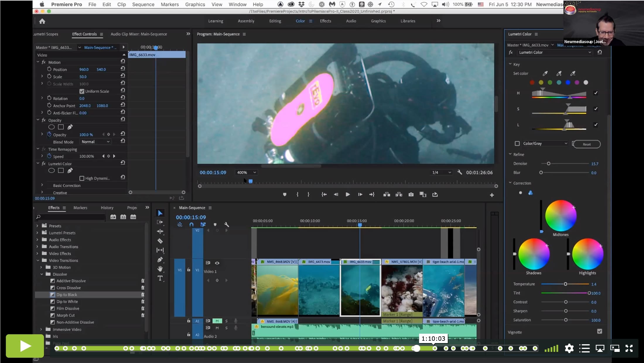Select the Pen tool in the toolbox
The height and width of the screenshot is (363, 644).
(x=160, y=259)
